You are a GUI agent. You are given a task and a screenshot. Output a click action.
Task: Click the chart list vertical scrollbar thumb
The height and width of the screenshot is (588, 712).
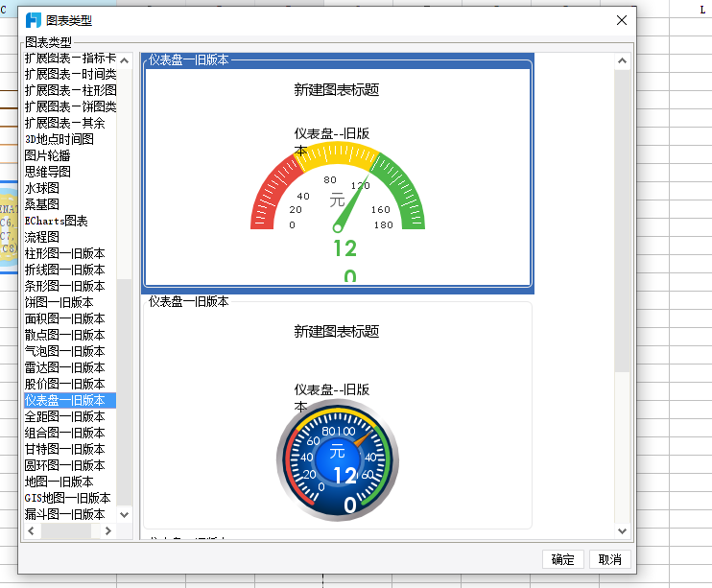(x=125, y=392)
